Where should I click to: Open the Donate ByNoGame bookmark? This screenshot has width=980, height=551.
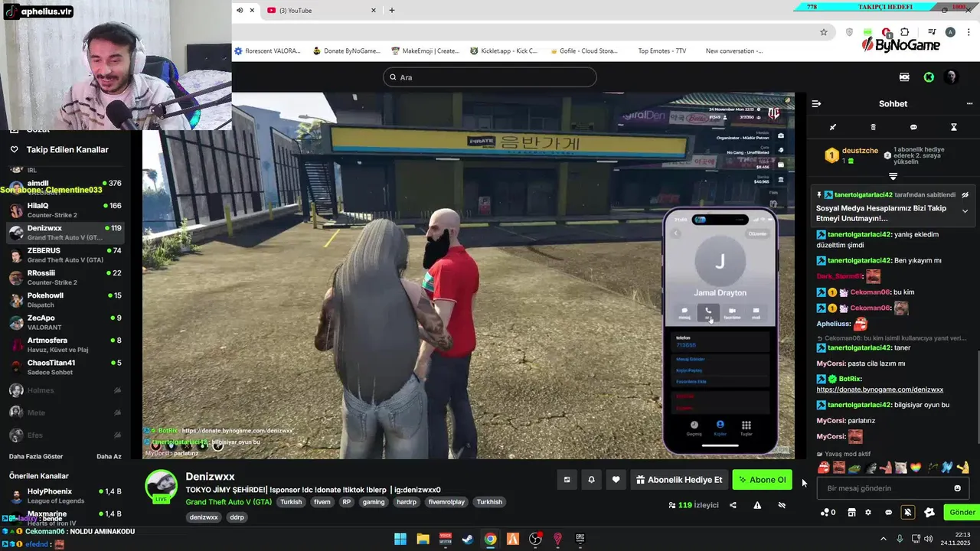pos(345,51)
